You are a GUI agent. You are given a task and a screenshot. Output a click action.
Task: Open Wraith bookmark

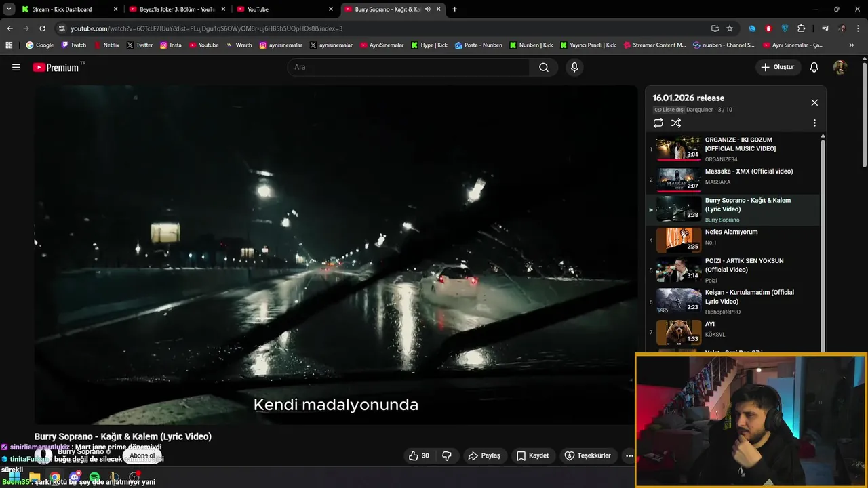pos(239,45)
